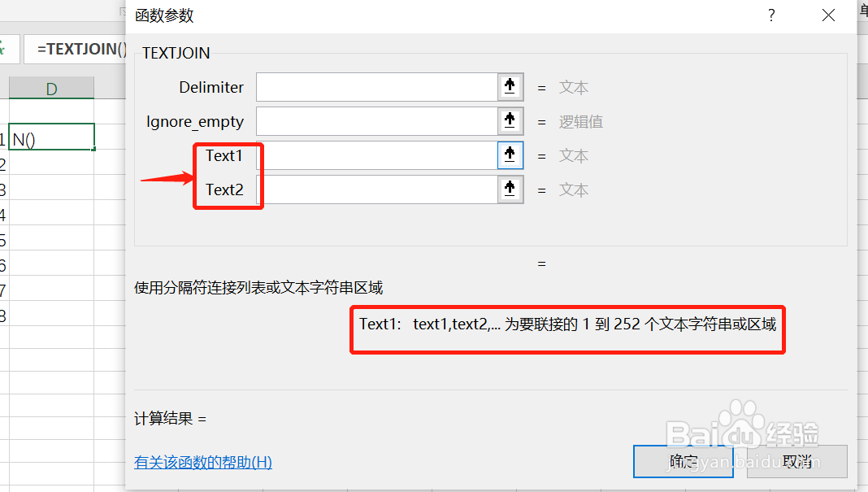Confirm with the 确定 button

coord(684,461)
